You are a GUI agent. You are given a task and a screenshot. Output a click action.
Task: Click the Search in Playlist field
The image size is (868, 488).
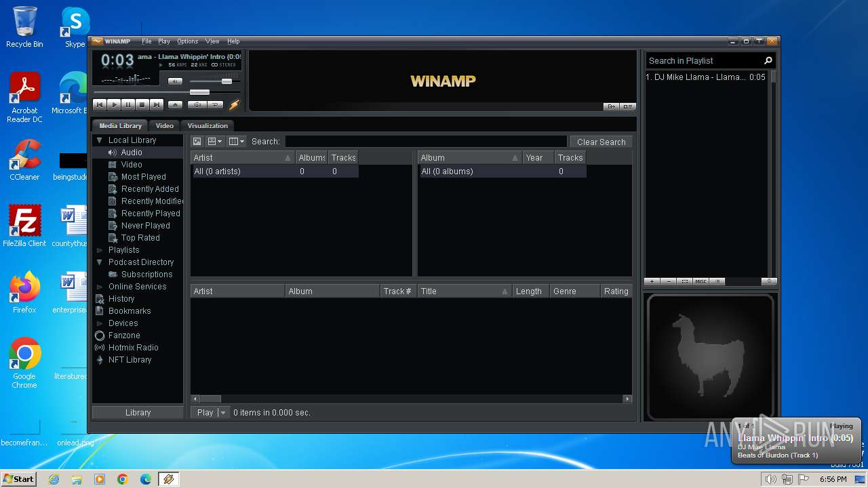[704, 60]
